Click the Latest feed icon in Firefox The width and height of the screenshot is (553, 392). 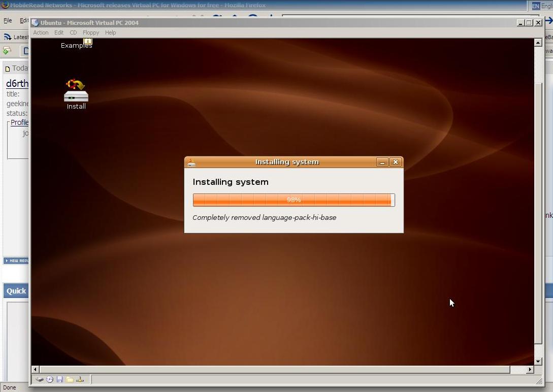click(x=7, y=37)
